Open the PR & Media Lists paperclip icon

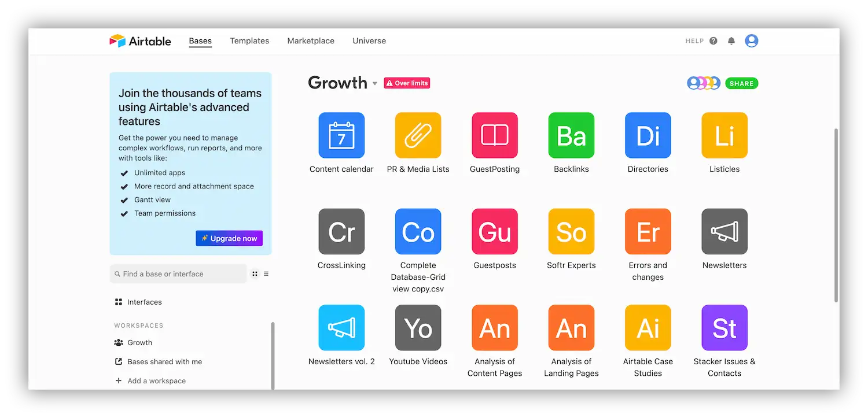418,135
